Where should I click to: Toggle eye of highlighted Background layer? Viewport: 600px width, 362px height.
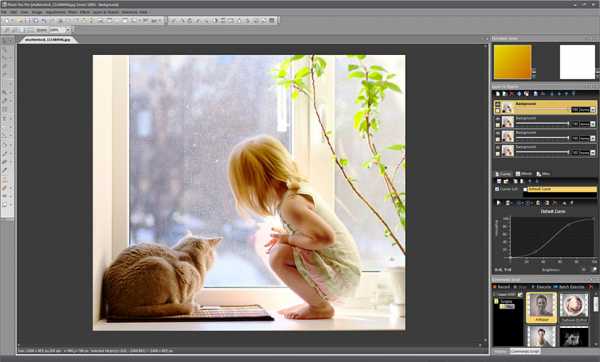498,104
